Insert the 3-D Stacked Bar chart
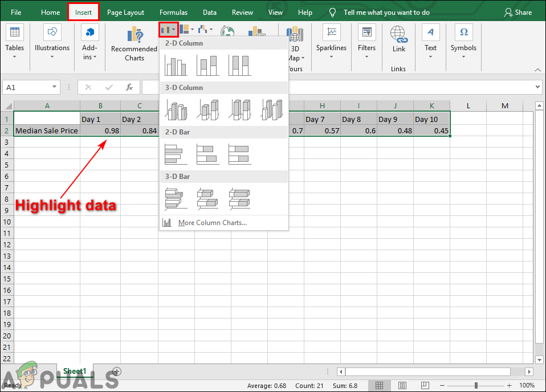 [208, 199]
